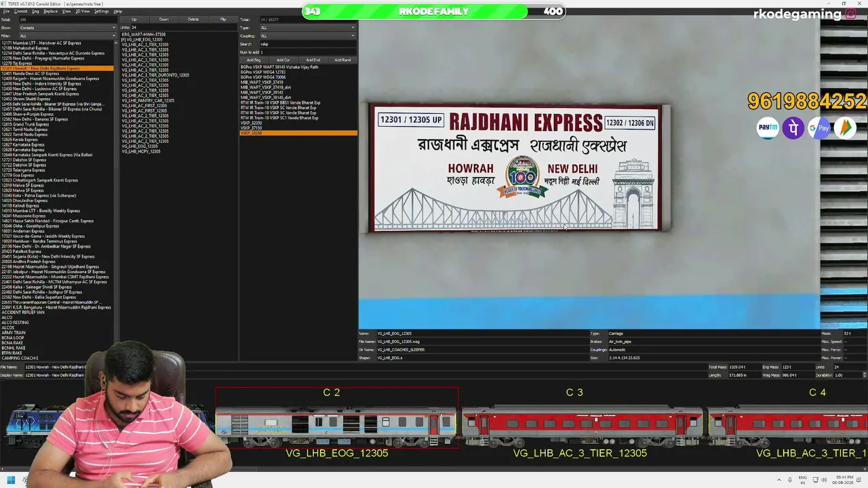Select the ARMY TRAIN consist

pos(14,333)
